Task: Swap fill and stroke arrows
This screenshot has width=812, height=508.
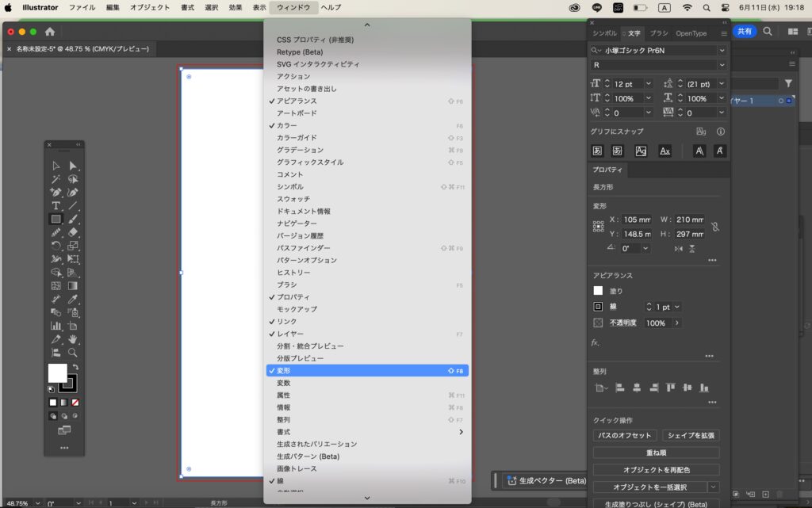Action: coord(75,367)
